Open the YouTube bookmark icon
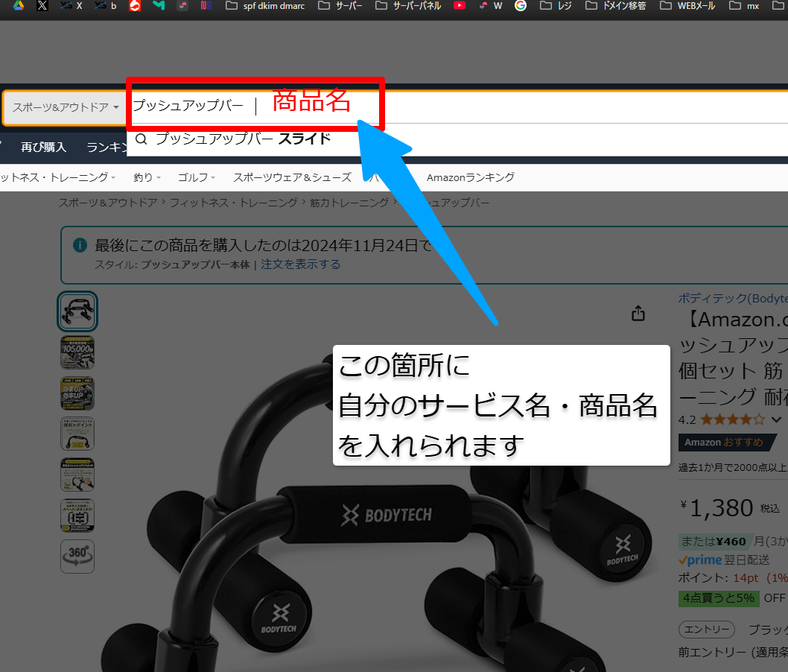The width and height of the screenshot is (788, 672). tap(460, 5)
